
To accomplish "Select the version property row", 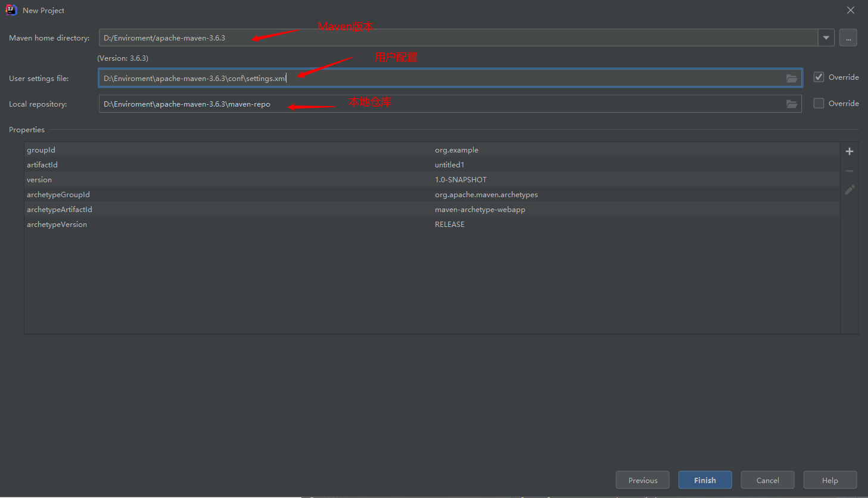I will coord(432,179).
